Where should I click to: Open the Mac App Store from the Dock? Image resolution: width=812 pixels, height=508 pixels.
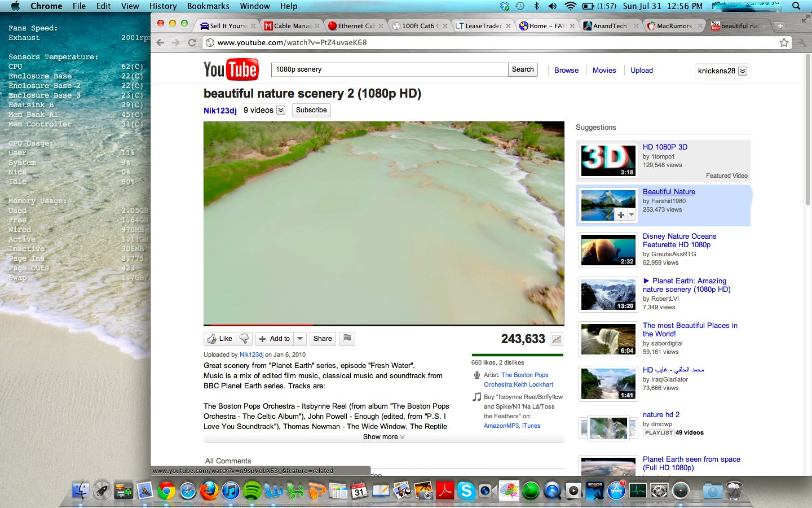point(616,491)
